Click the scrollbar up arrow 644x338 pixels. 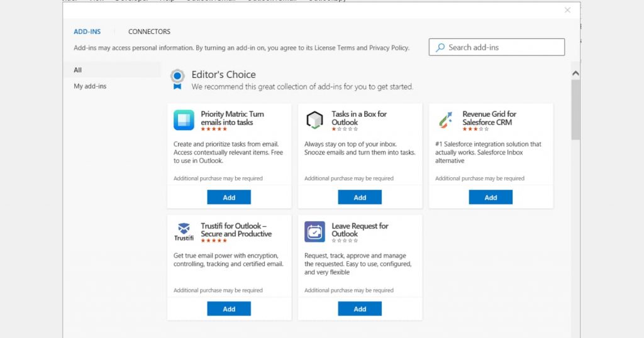coord(575,74)
